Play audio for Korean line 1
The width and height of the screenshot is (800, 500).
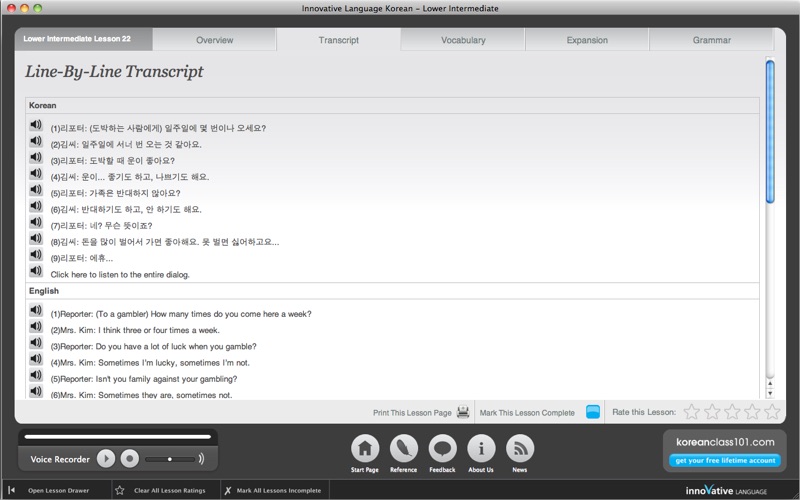point(36,125)
